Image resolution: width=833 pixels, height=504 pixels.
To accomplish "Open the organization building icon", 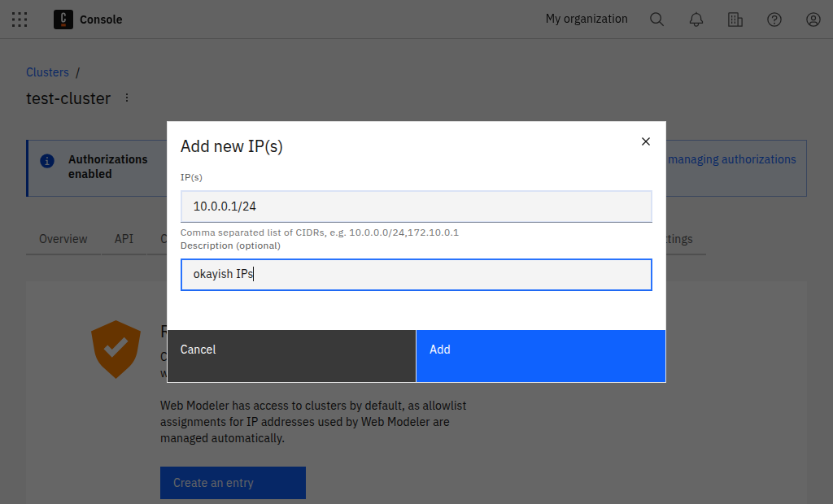I will (735, 19).
